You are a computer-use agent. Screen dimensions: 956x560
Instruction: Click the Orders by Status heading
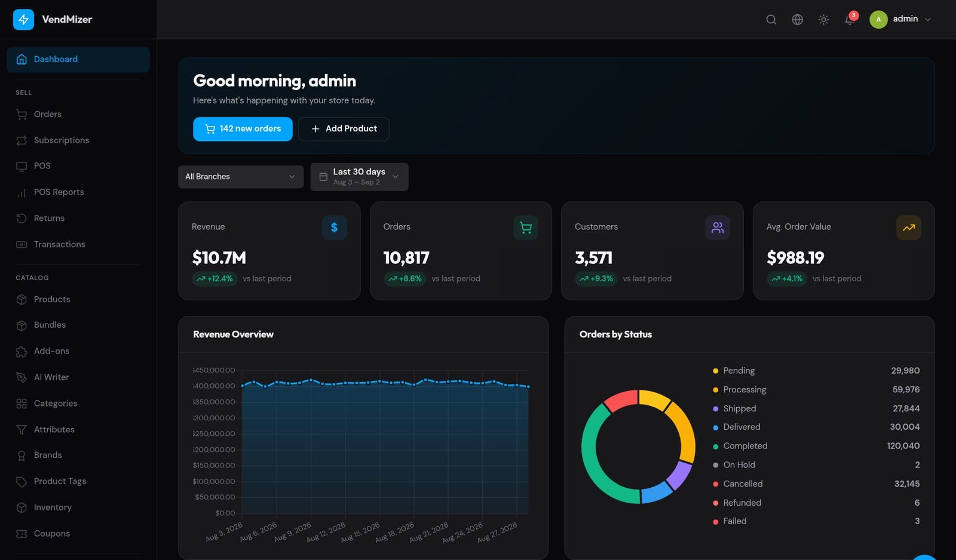(615, 334)
